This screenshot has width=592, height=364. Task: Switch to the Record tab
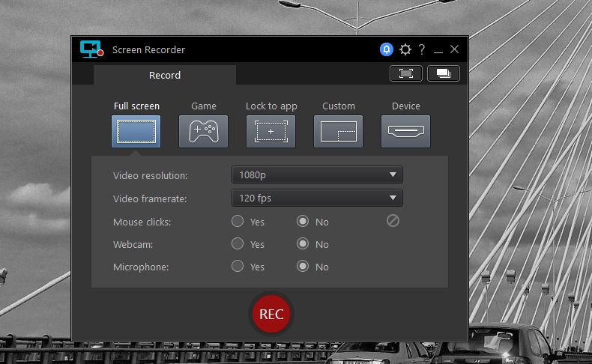tap(165, 75)
